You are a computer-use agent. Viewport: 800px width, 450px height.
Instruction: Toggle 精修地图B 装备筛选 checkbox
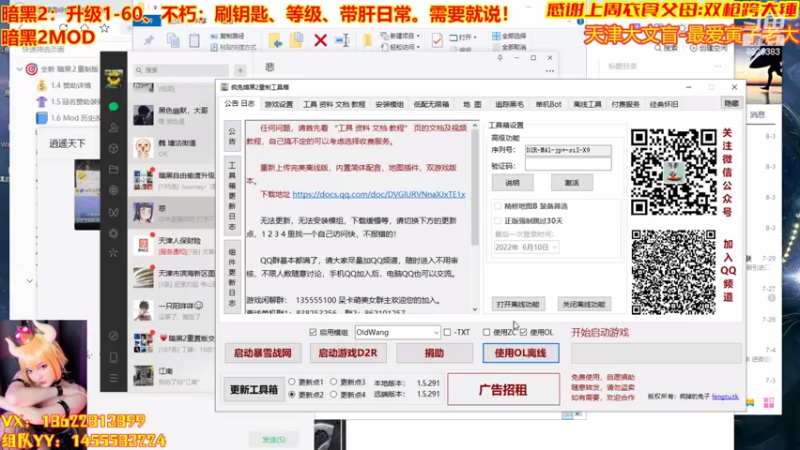click(x=498, y=206)
